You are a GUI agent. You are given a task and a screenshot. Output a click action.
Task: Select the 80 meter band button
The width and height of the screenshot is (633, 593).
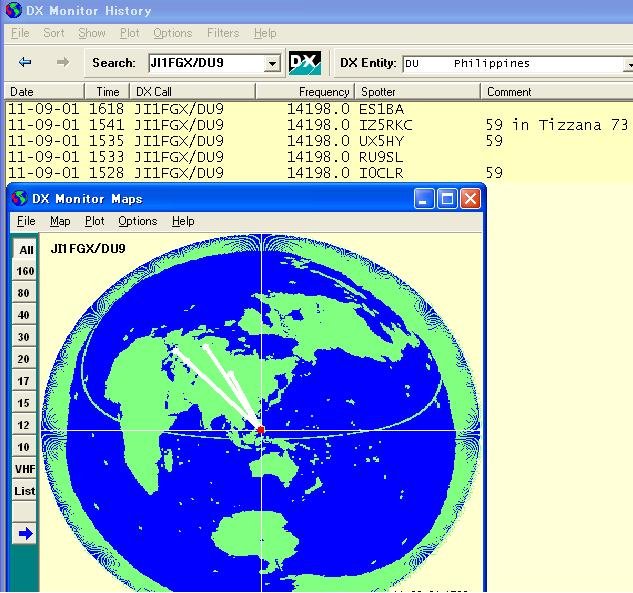[25, 293]
